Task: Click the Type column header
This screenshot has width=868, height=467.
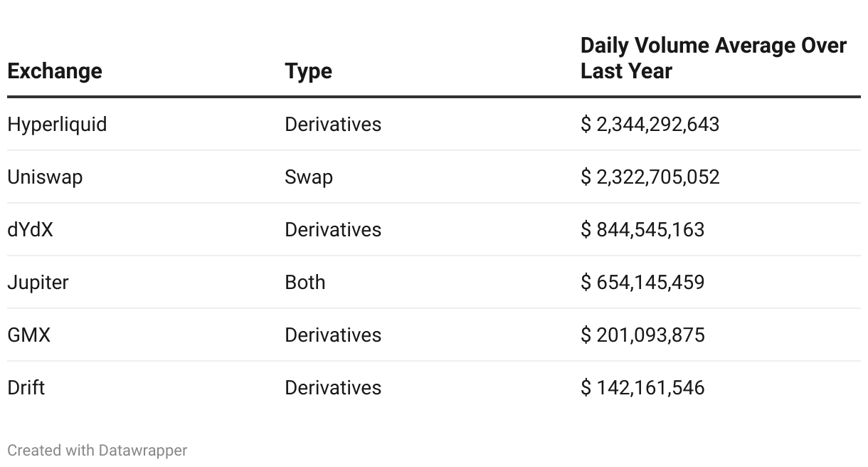Action: pos(308,71)
